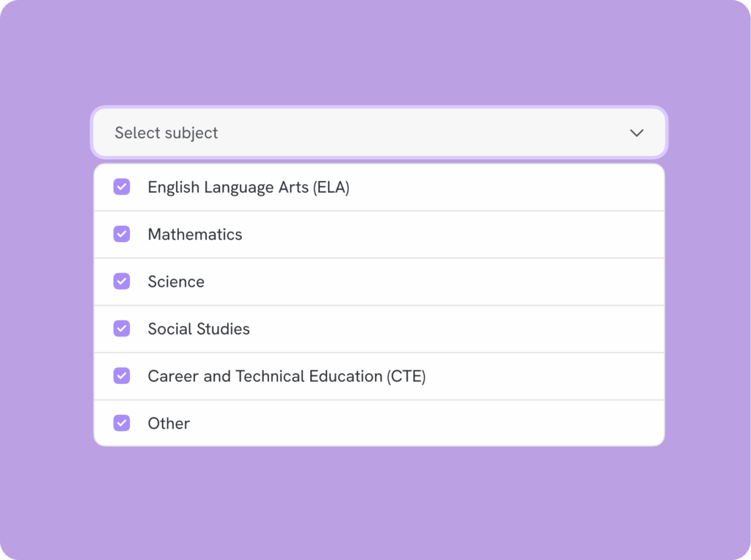Untick the Social Studies checkbox
Screen dimensions: 751x560
[122, 328]
